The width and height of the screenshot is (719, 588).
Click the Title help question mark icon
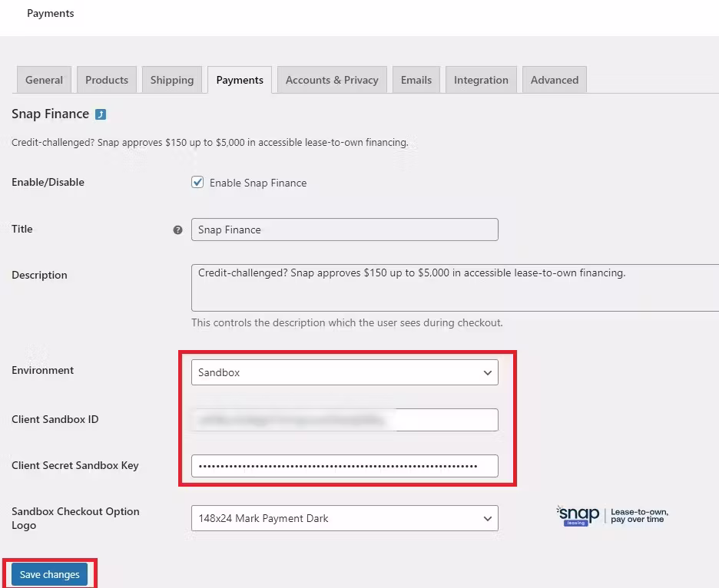tap(178, 230)
